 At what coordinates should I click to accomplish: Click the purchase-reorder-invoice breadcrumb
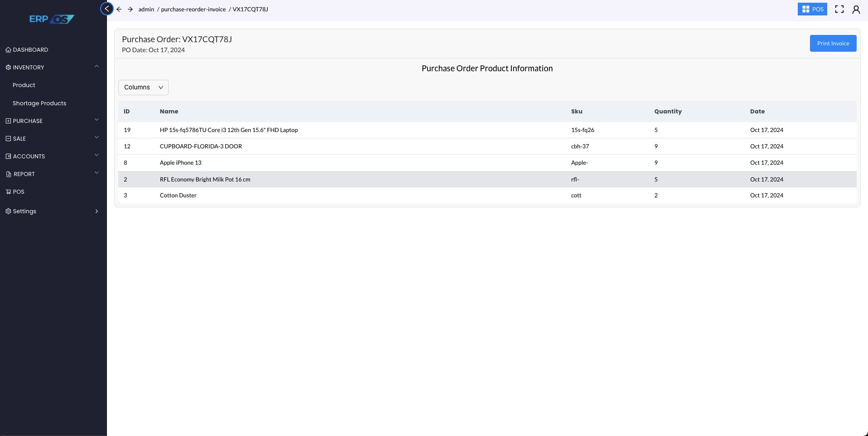click(x=193, y=10)
